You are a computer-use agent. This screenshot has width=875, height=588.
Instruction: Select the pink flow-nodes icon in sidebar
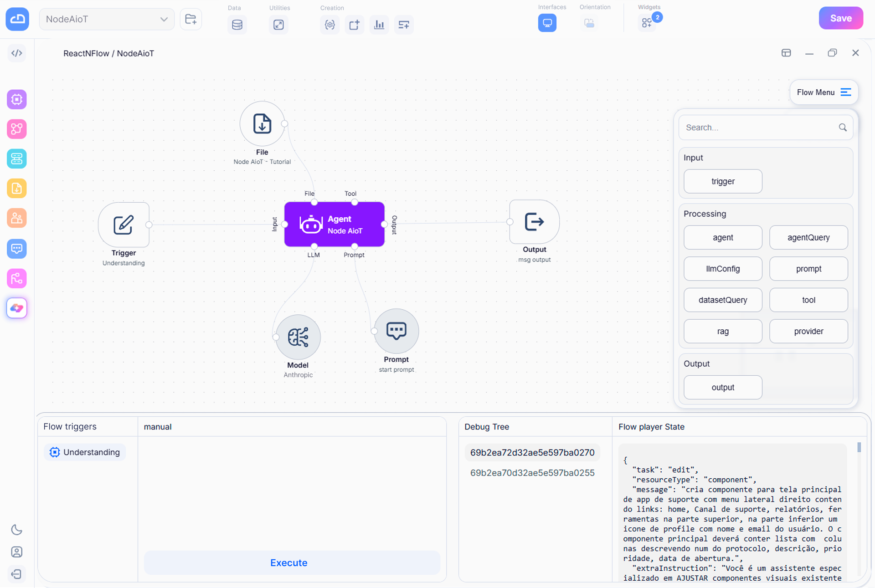click(x=17, y=278)
